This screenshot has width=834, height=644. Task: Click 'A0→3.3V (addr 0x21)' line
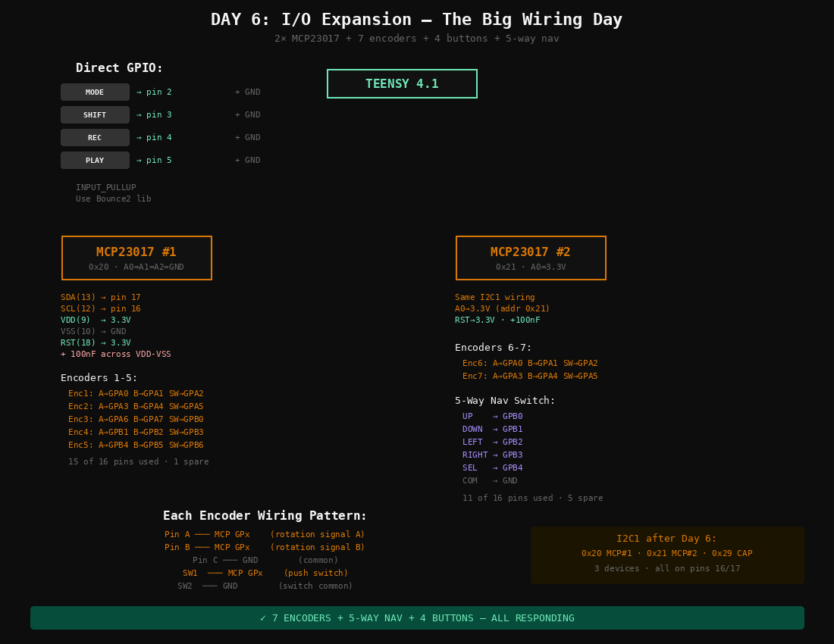point(502,308)
